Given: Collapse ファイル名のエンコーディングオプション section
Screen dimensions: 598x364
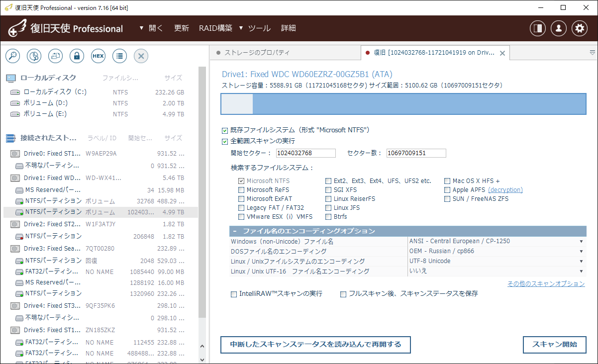Looking at the screenshot, I should coord(234,231).
